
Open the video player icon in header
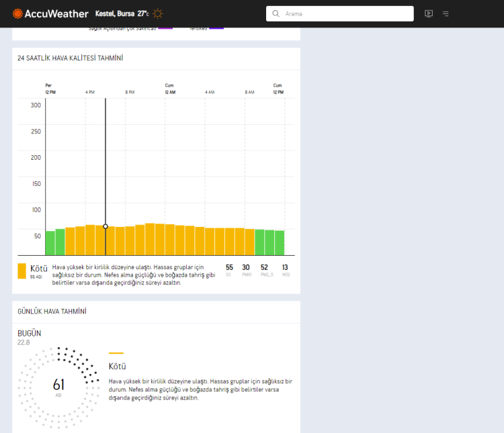[x=429, y=13]
